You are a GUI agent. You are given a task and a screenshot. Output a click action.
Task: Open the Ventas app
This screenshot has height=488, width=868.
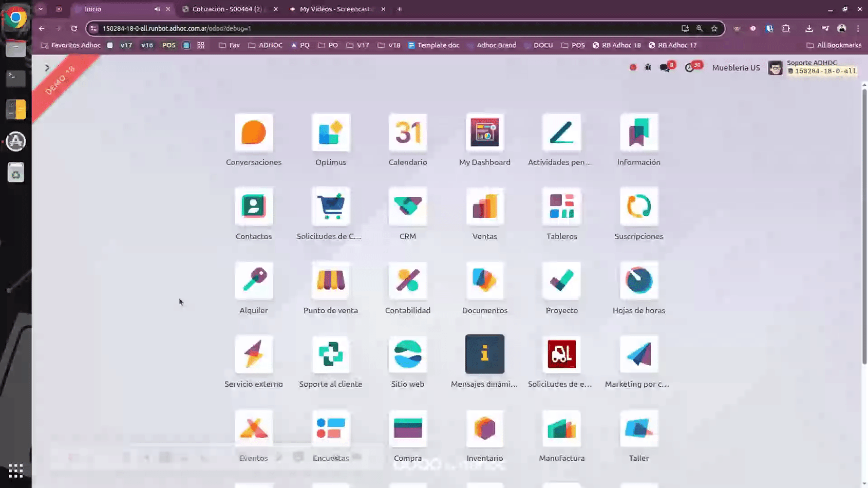484,207
